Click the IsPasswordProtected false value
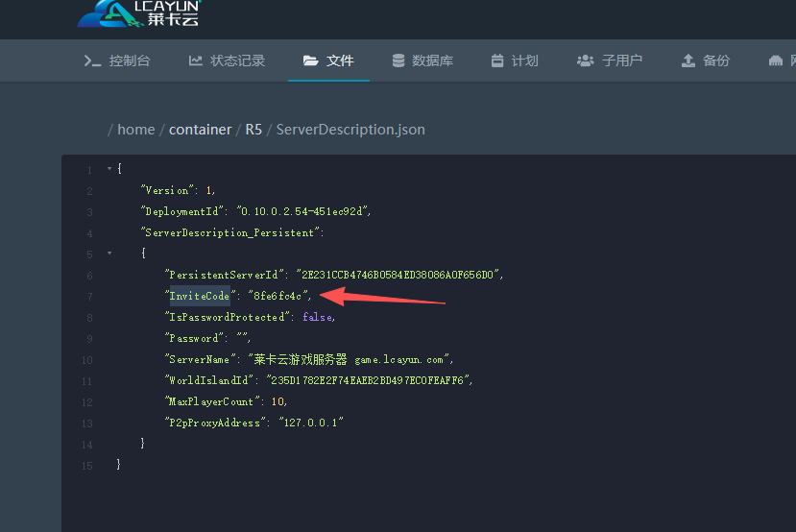The width and height of the screenshot is (796, 532). coord(318,318)
